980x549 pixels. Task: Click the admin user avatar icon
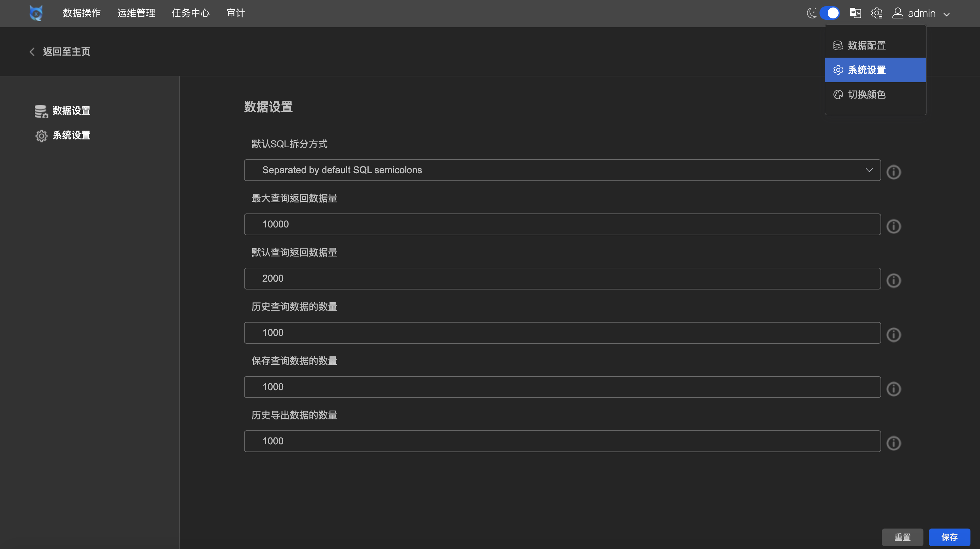tap(898, 13)
